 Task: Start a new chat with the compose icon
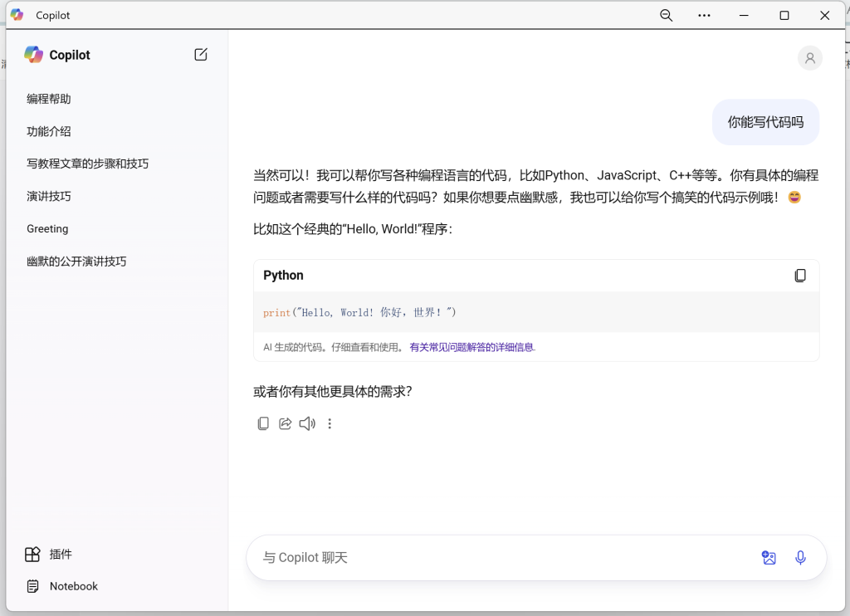200,54
